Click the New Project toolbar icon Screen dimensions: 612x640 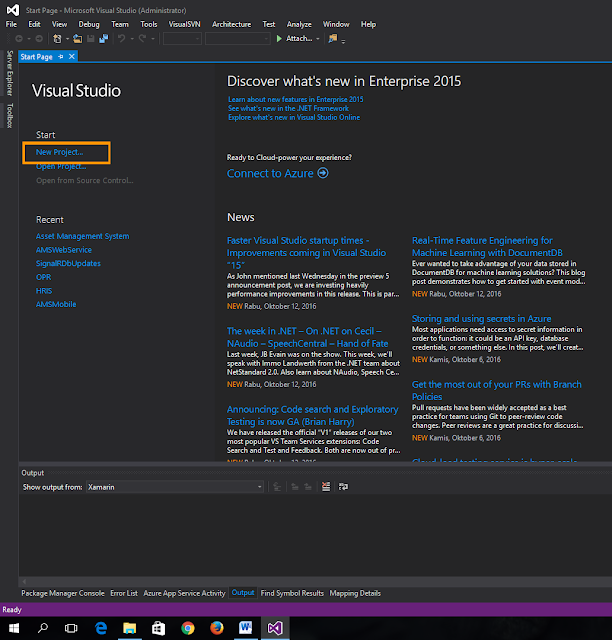coord(57,39)
